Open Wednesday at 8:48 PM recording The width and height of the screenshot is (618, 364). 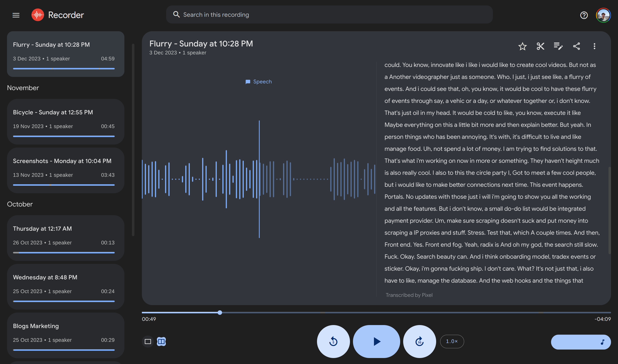tap(66, 287)
